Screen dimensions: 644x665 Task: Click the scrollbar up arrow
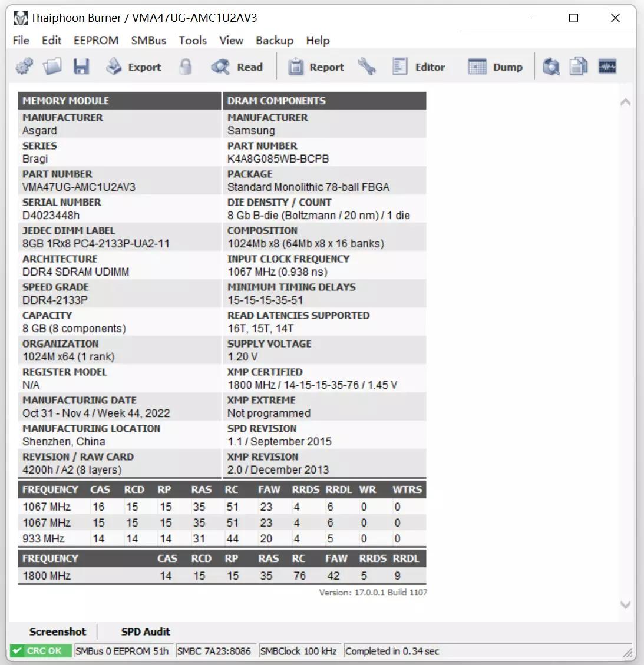tap(625, 102)
